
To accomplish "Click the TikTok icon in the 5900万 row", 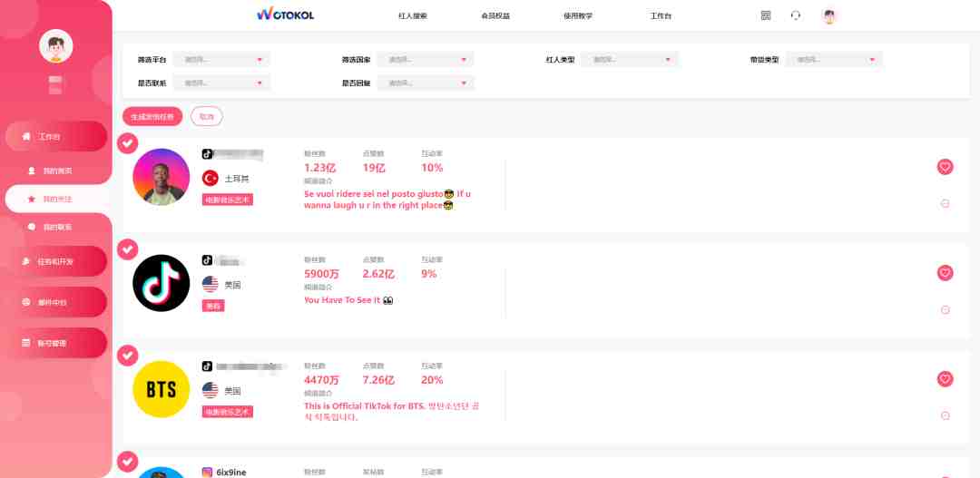I will 208,260.
